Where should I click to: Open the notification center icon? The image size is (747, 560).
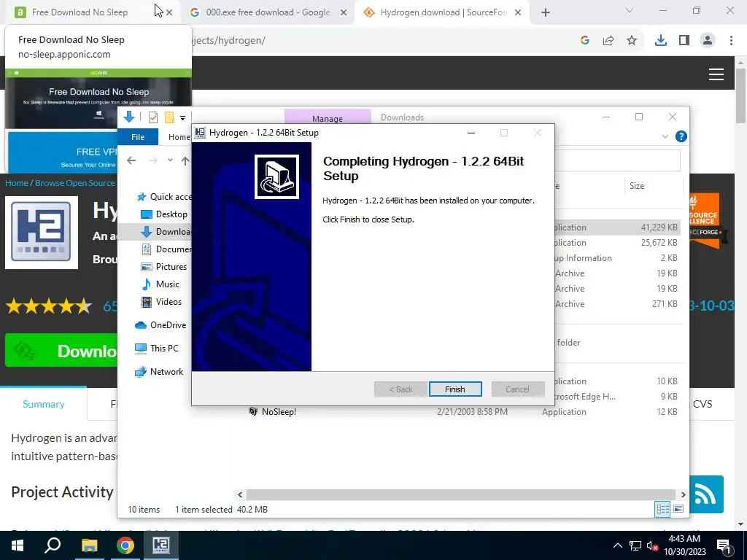point(724,545)
